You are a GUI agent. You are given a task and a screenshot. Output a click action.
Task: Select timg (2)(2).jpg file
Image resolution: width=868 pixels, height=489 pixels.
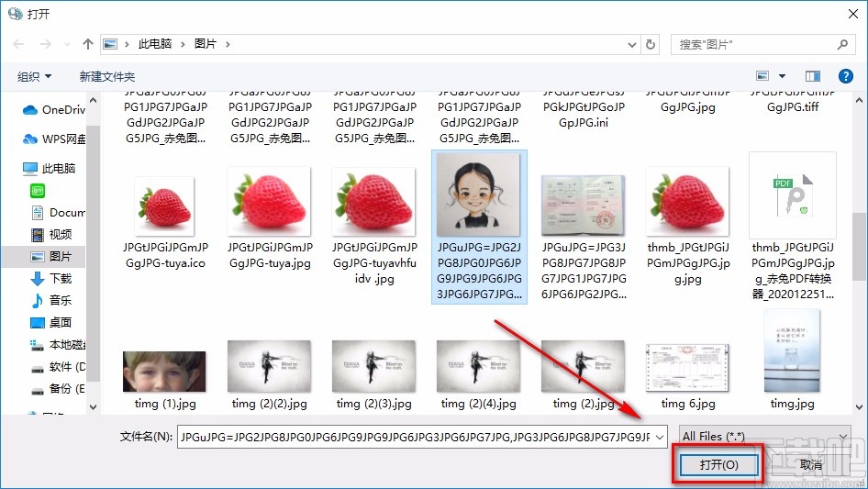tap(270, 375)
